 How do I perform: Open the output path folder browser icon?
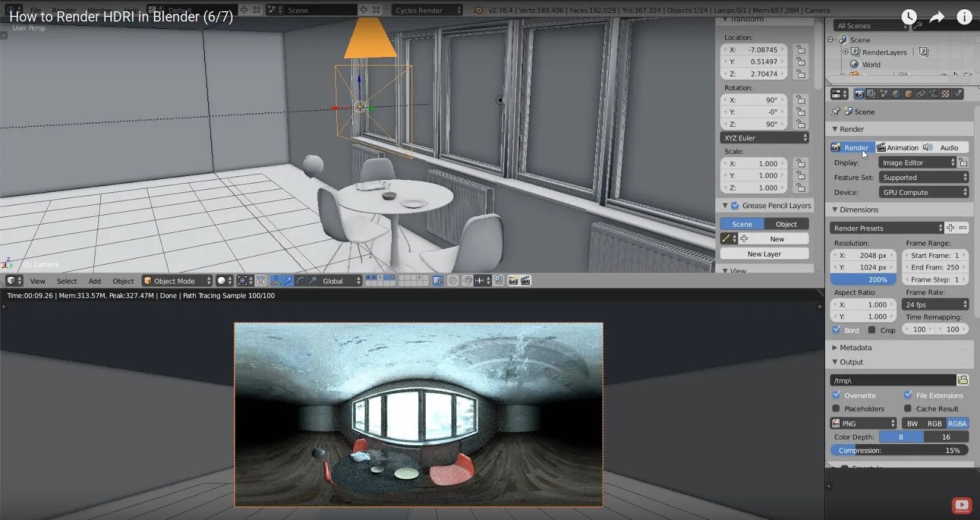click(x=963, y=380)
